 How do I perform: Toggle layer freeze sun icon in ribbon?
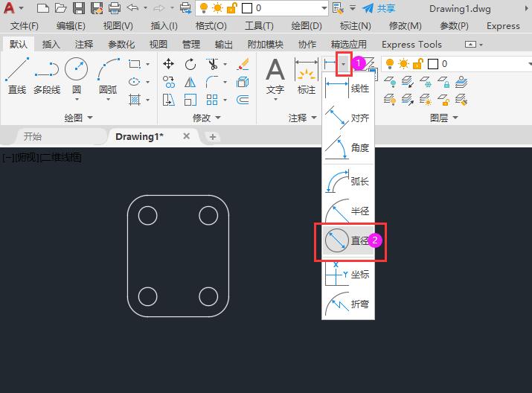404,63
